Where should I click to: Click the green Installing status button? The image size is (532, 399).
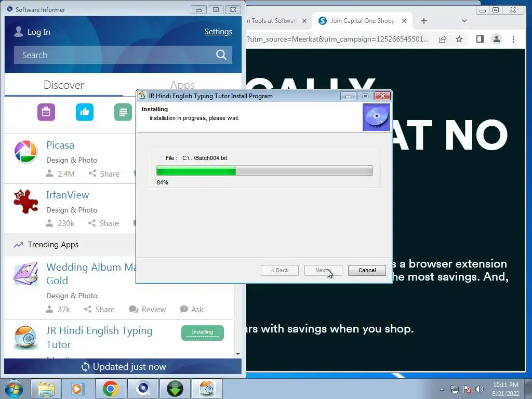pyautogui.click(x=203, y=333)
